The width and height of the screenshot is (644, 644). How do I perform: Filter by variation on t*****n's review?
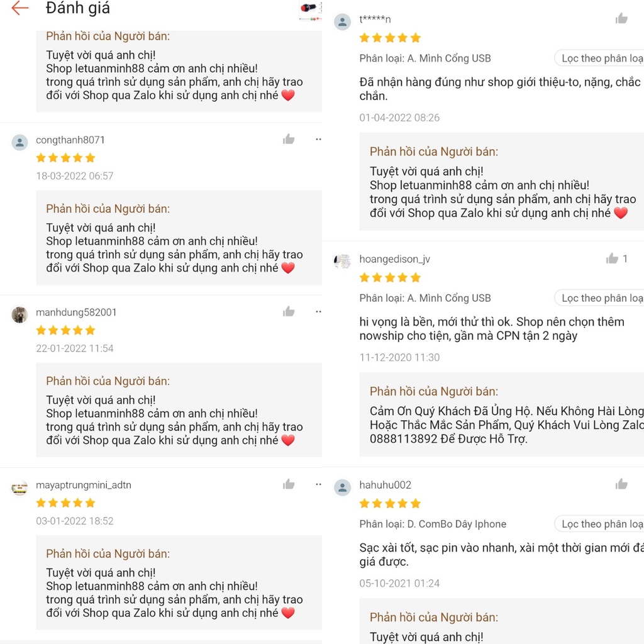pos(599,58)
